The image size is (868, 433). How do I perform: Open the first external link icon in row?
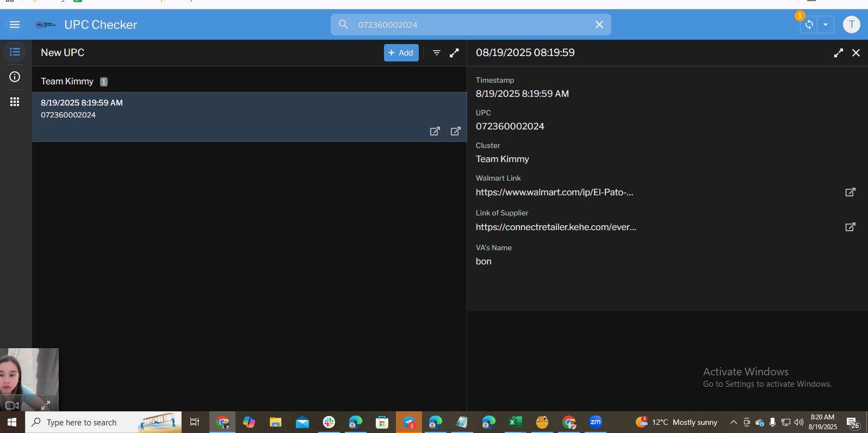(435, 131)
